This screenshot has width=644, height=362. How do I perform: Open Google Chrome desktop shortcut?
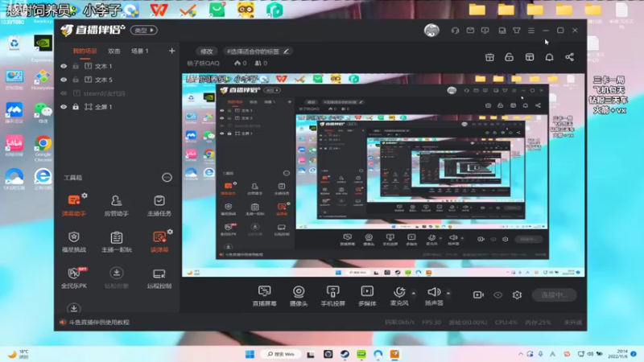[x=43, y=148]
